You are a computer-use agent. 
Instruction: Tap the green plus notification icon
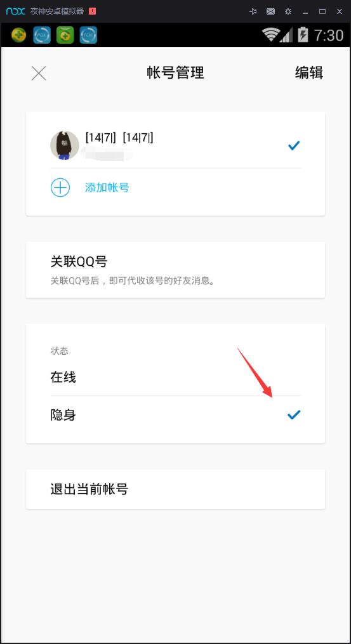tap(65, 36)
